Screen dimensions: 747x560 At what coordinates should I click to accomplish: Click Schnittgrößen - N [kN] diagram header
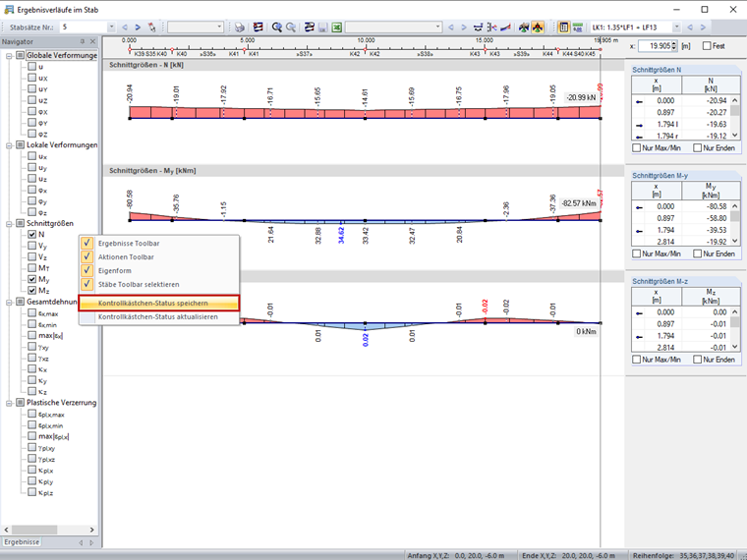[364, 65]
